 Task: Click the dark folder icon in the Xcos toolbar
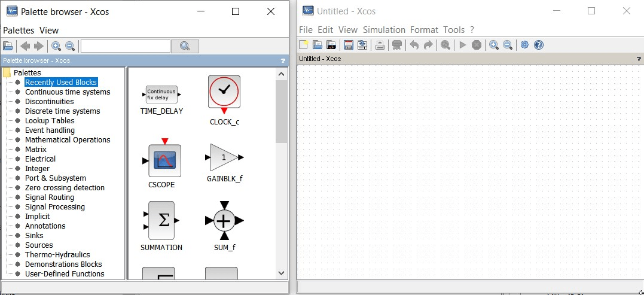331,45
